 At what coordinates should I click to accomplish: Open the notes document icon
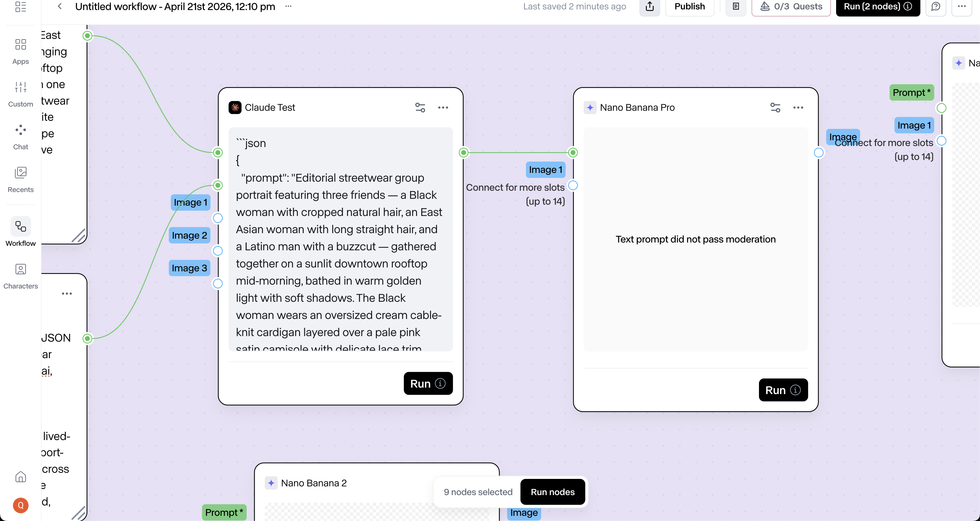(736, 6)
